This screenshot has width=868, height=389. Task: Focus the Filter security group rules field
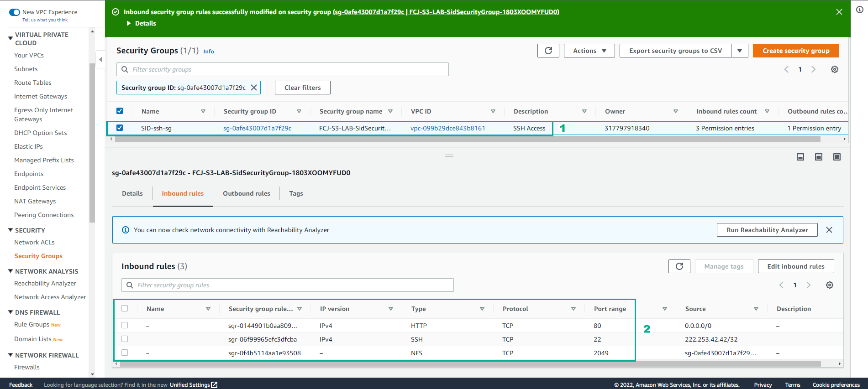(288, 285)
